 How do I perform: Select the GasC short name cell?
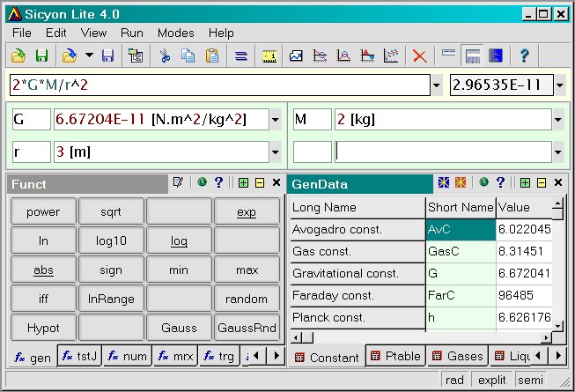(x=461, y=252)
